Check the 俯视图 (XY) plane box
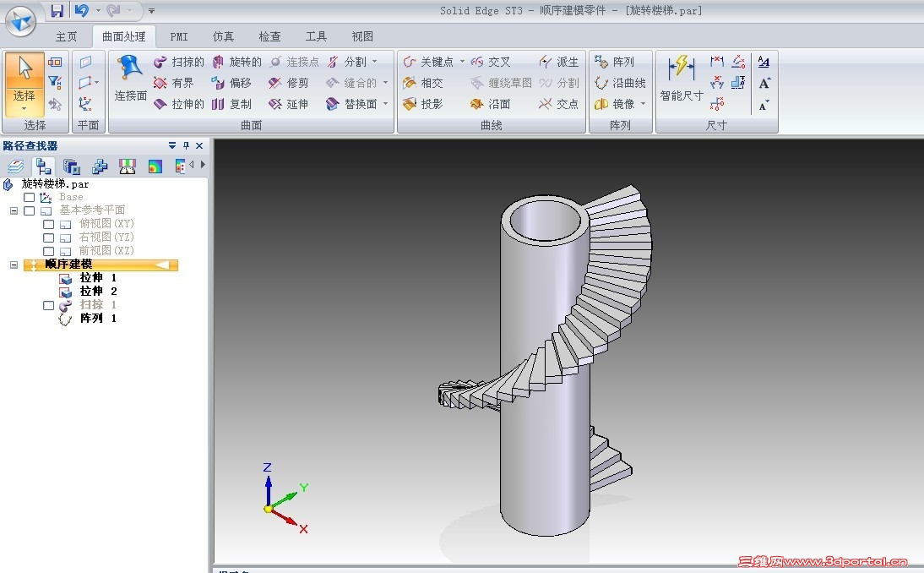The width and height of the screenshot is (924, 573). coord(48,224)
